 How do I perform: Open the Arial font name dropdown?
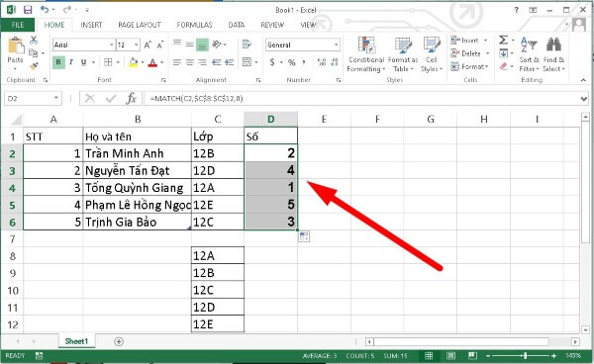point(111,45)
